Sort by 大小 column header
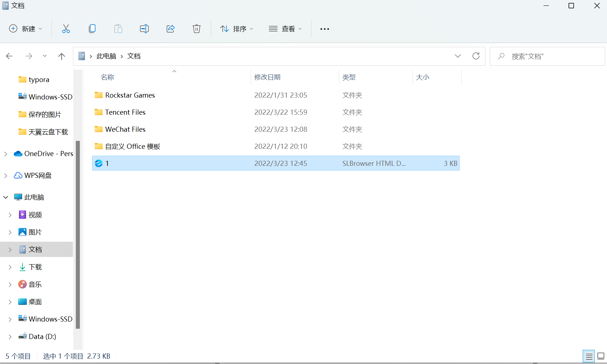Image resolution: width=607 pixels, height=364 pixels. (x=423, y=77)
